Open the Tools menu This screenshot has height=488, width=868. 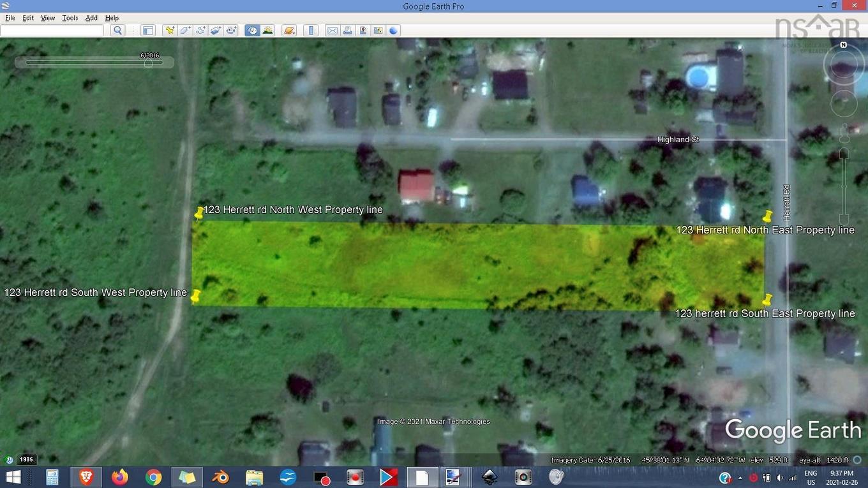70,18
